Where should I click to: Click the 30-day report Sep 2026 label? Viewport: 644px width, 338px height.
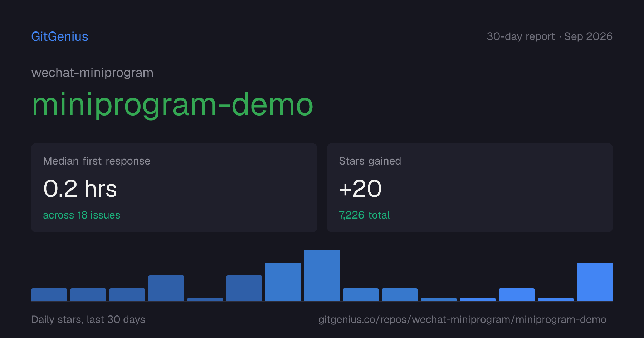tap(550, 36)
